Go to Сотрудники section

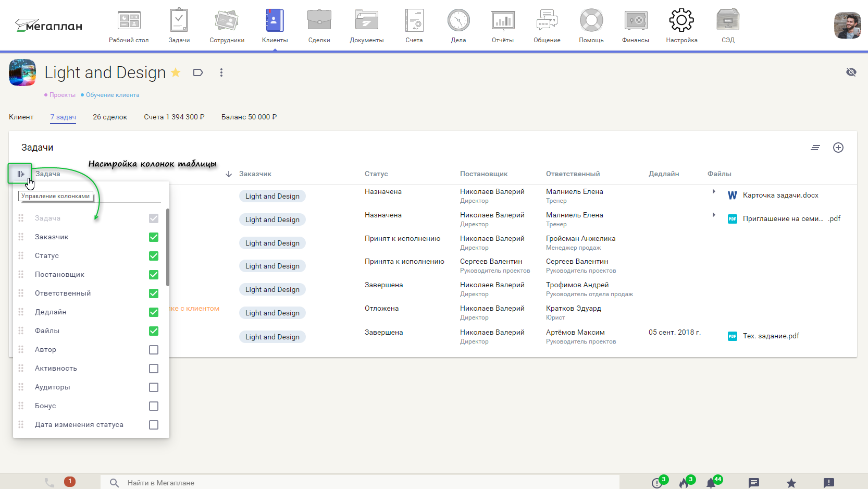[227, 26]
